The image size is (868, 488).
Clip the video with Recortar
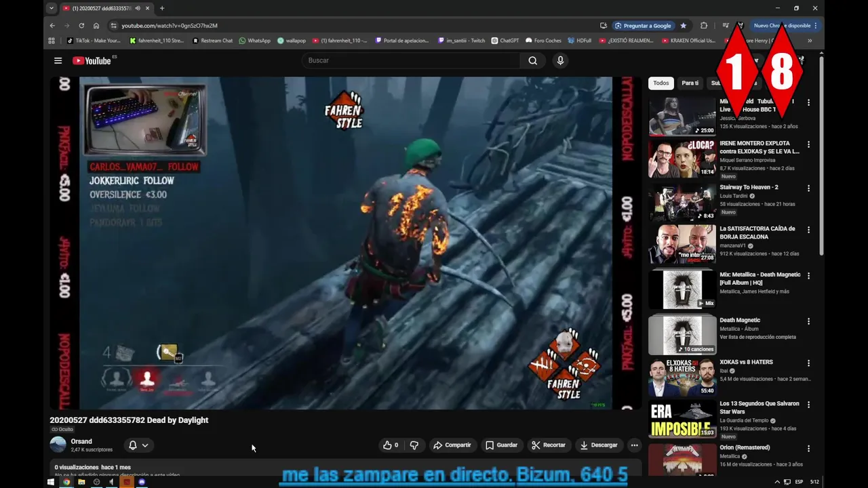pos(549,445)
